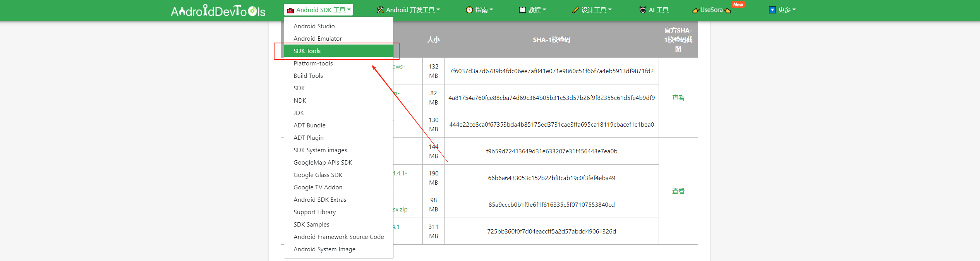Open the 指南 dropdown menu
The width and height of the screenshot is (980, 261).
pos(479,10)
